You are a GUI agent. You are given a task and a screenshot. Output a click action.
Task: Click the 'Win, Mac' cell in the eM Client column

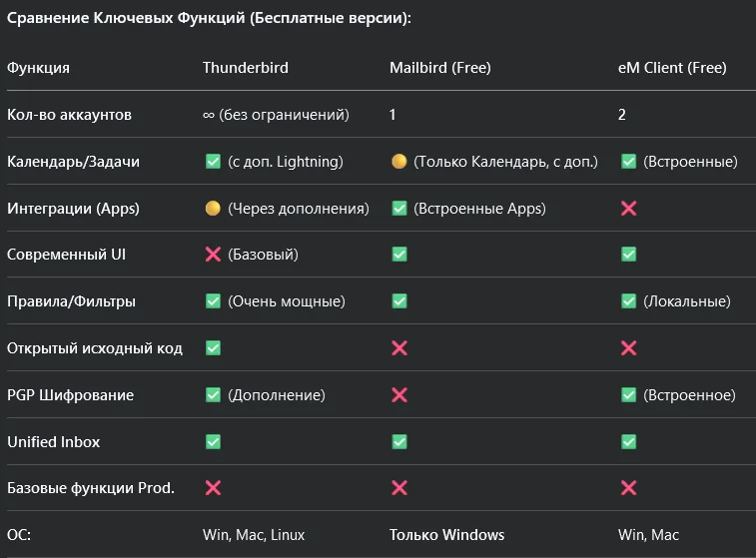point(648,535)
